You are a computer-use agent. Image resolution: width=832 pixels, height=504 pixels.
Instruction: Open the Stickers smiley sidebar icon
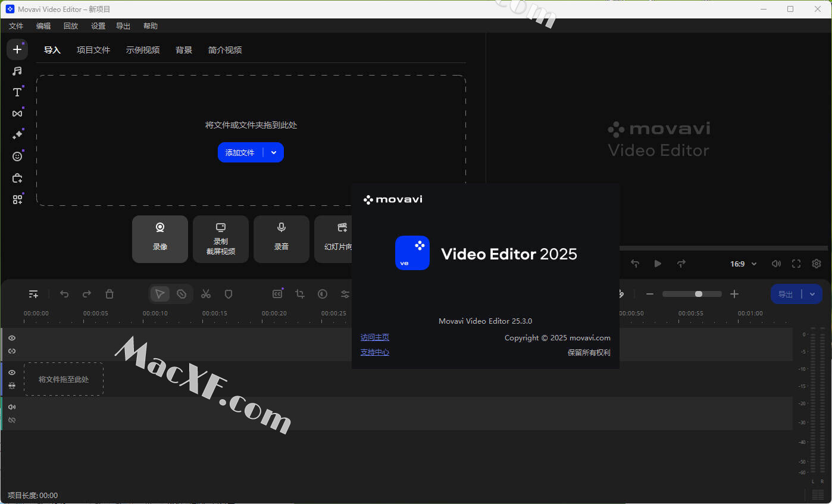[x=17, y=156]
